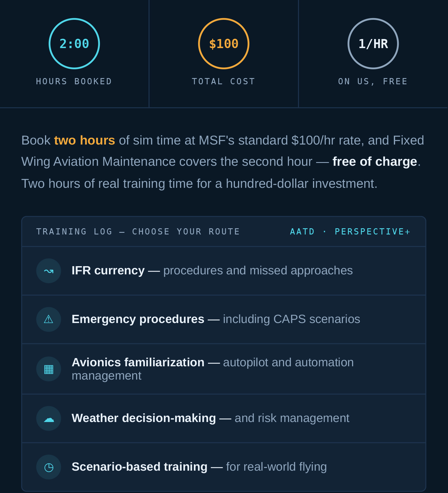Click the Emergency procedures warning triangle icon
448x493 pixels.
click(x=49, y=320)
